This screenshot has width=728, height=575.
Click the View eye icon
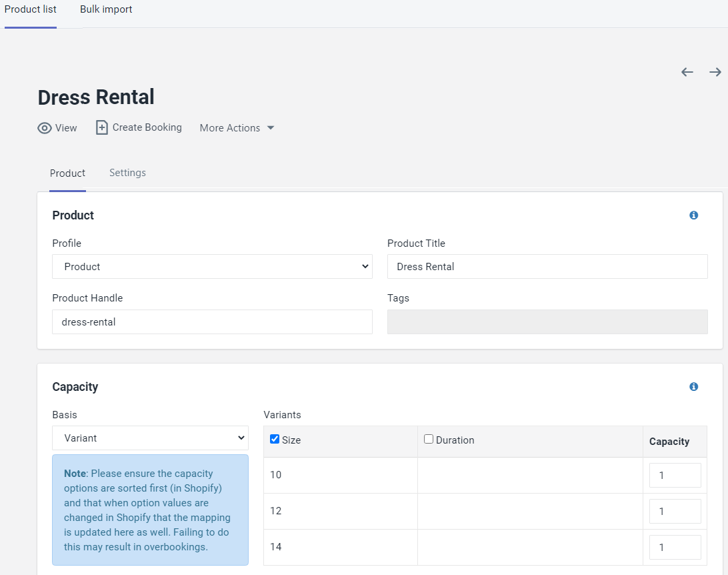[45, 128]
